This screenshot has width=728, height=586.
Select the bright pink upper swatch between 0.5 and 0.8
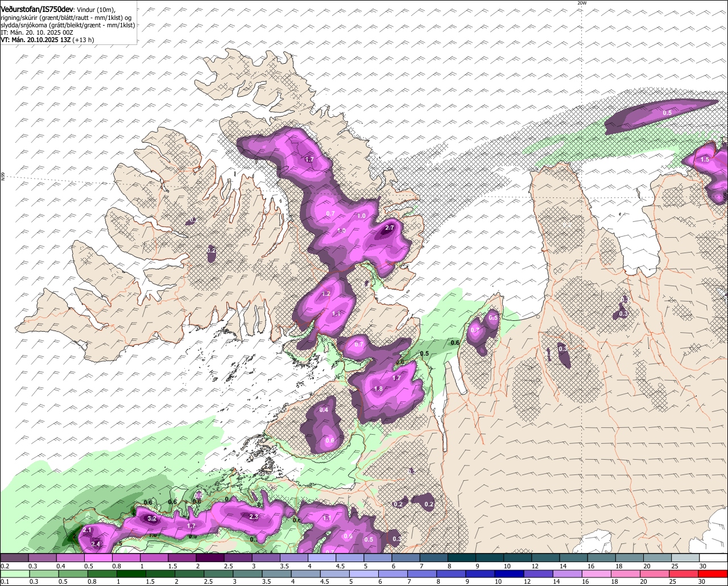(x=98, y=558)
